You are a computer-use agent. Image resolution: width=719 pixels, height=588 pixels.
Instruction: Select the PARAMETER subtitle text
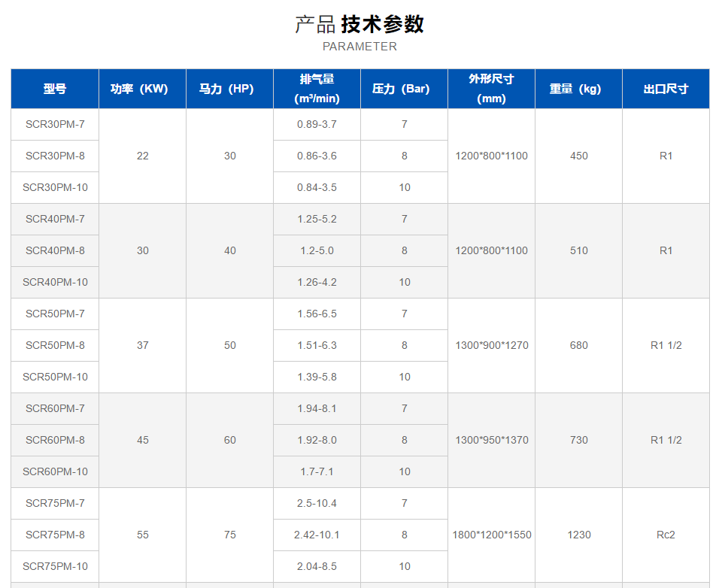[359, 47]
